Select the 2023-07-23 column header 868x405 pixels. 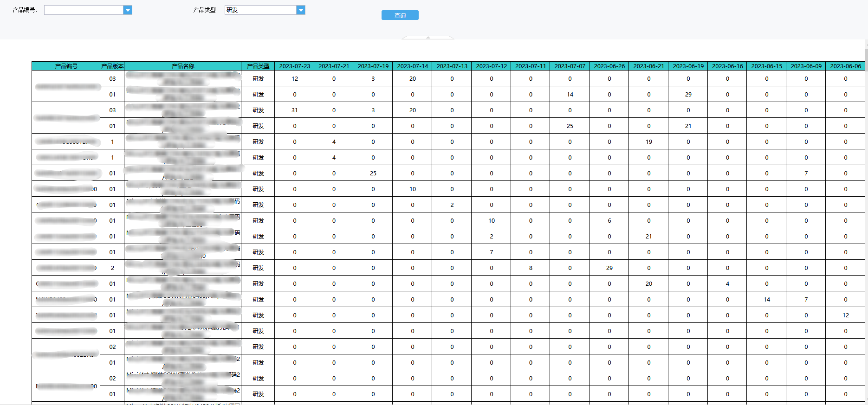(295, 66)
